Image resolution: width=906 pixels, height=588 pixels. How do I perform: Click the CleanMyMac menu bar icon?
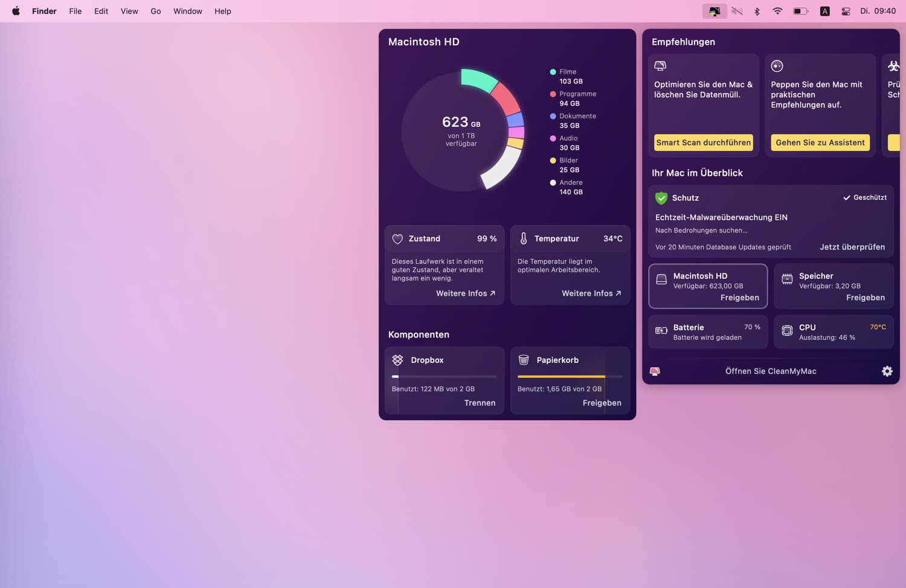[714, 11]
